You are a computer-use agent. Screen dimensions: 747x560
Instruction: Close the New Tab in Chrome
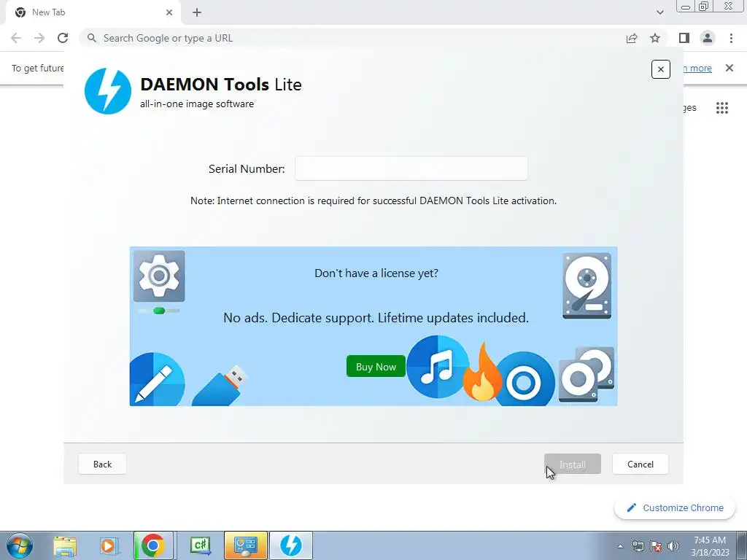click(169, 12)
